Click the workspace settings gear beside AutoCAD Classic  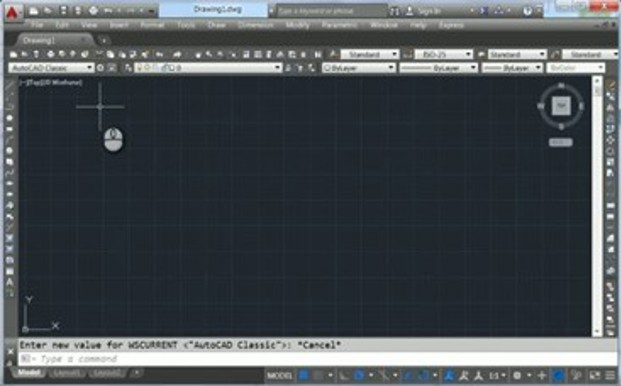coord(101,68)
